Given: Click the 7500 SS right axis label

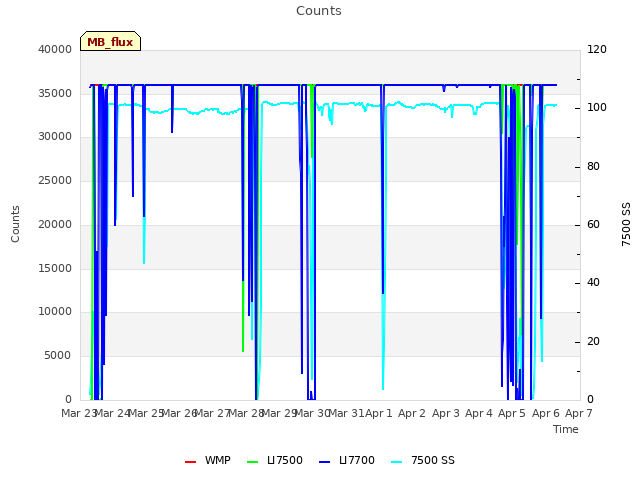Looking at the screenshot, I should tap(626, 224).
